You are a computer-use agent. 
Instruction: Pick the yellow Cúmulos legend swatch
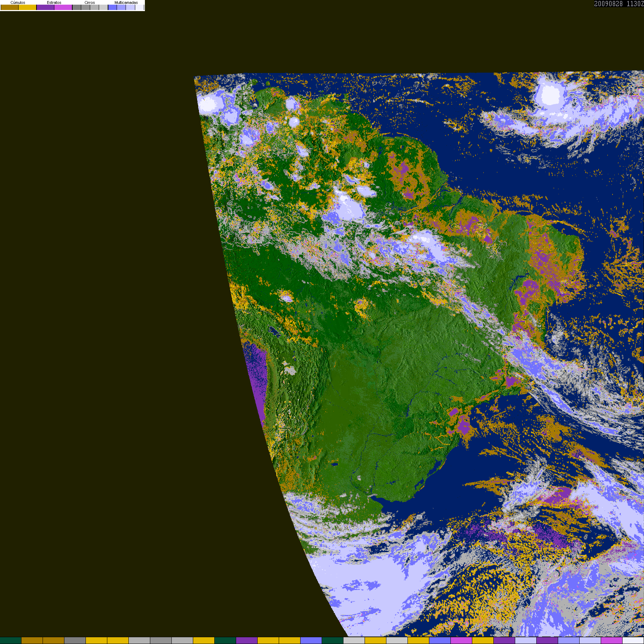pos(28,7)
